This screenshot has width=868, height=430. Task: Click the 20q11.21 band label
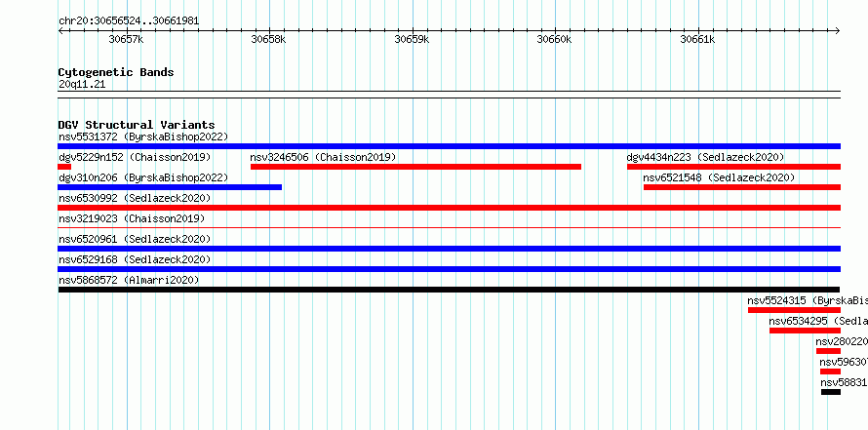click(82, 85)
